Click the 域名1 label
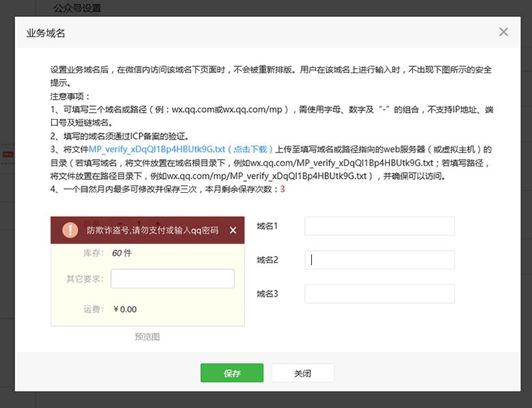This screenshot has width=532, height=408. [267, 226]
